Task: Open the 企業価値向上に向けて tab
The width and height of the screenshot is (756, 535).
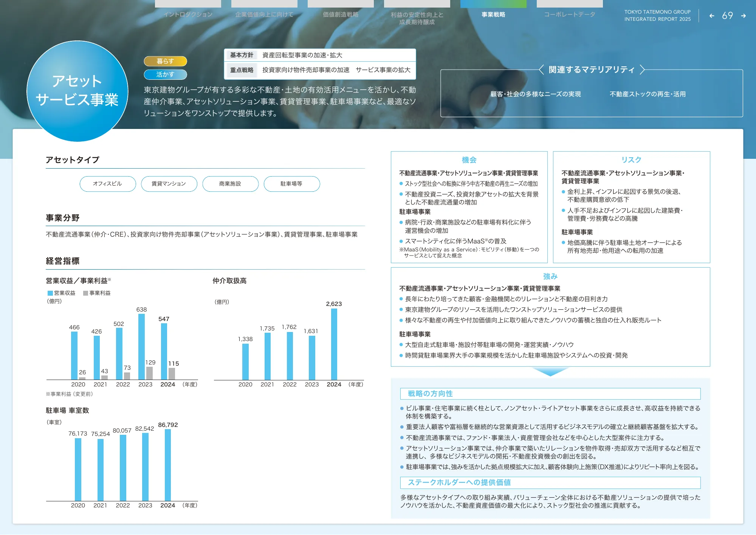Action: (264, 14)
